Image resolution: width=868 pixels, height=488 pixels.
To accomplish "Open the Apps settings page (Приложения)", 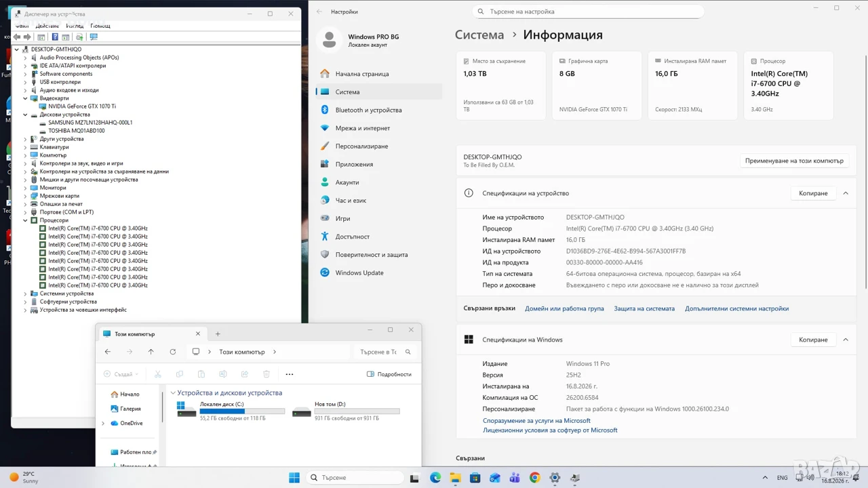I will click(380, 164).
